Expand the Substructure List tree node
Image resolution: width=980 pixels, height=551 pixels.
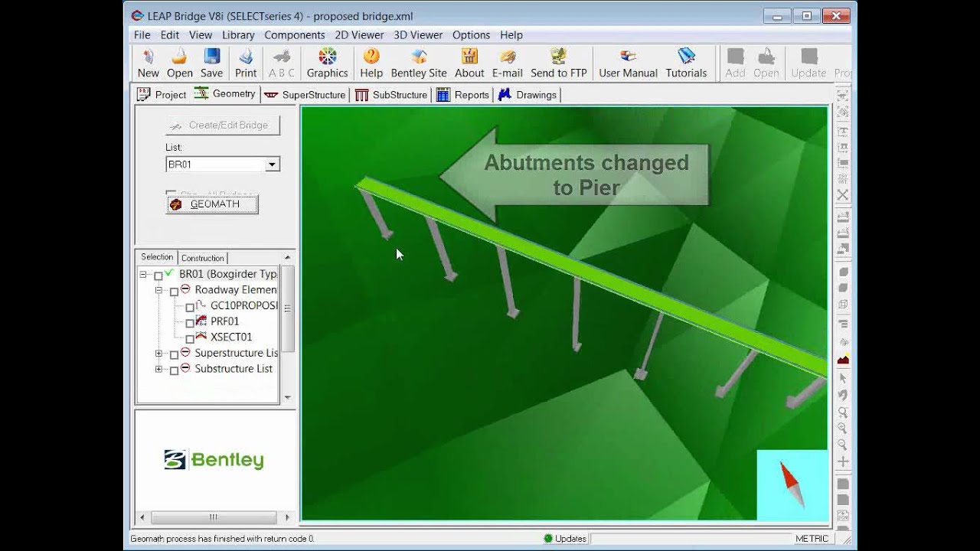coord(158,369)
